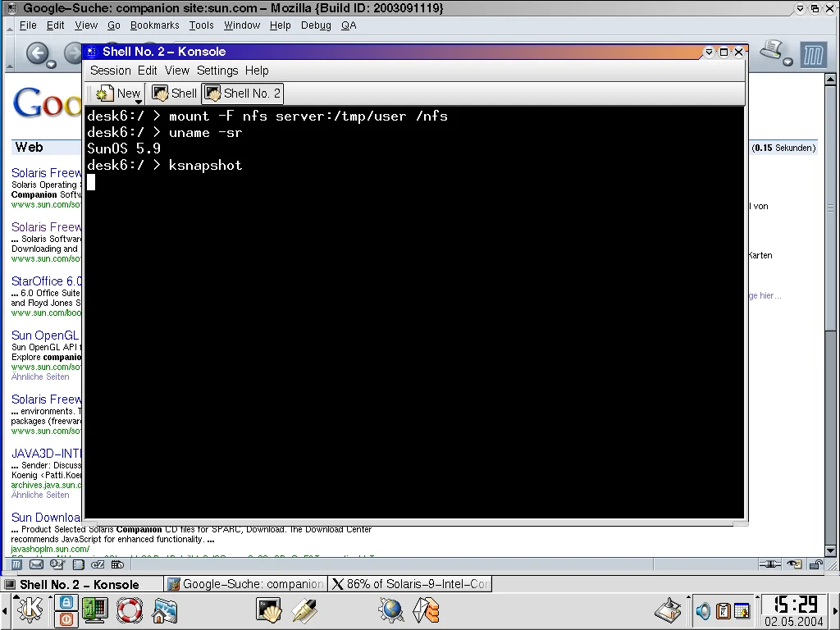Launch the orange stacked-shapes icon in the panel

pyautogui.click(x=426, y=610)
